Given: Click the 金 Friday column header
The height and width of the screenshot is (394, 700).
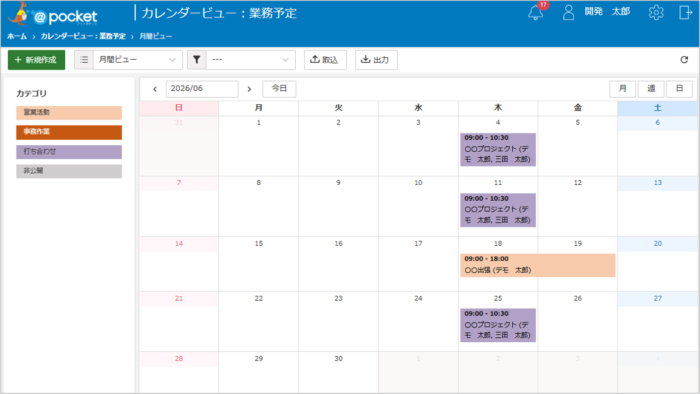Looking at the screenshot, I should (x=578, y=108).
